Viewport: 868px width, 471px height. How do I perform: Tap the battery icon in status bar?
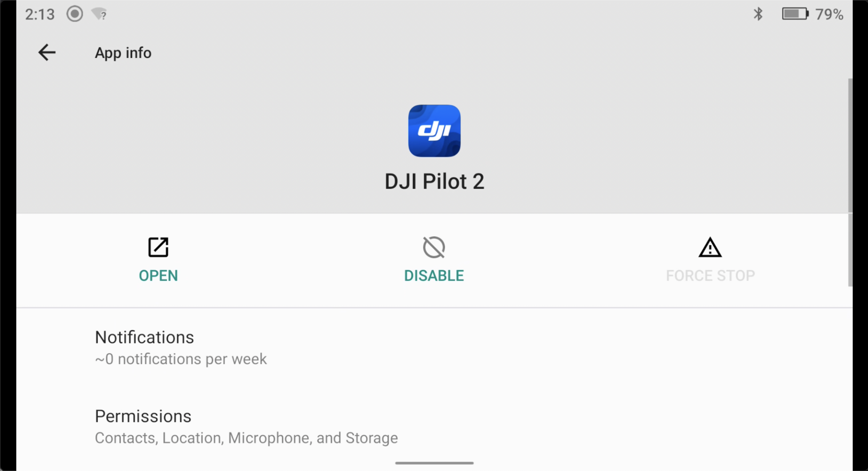click(795, 14)
